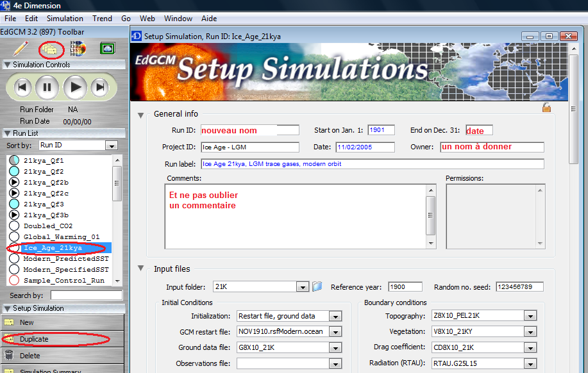Screen dimensions: 588x373
Task: Click the Duplicate button
Action: coord(34,339)
